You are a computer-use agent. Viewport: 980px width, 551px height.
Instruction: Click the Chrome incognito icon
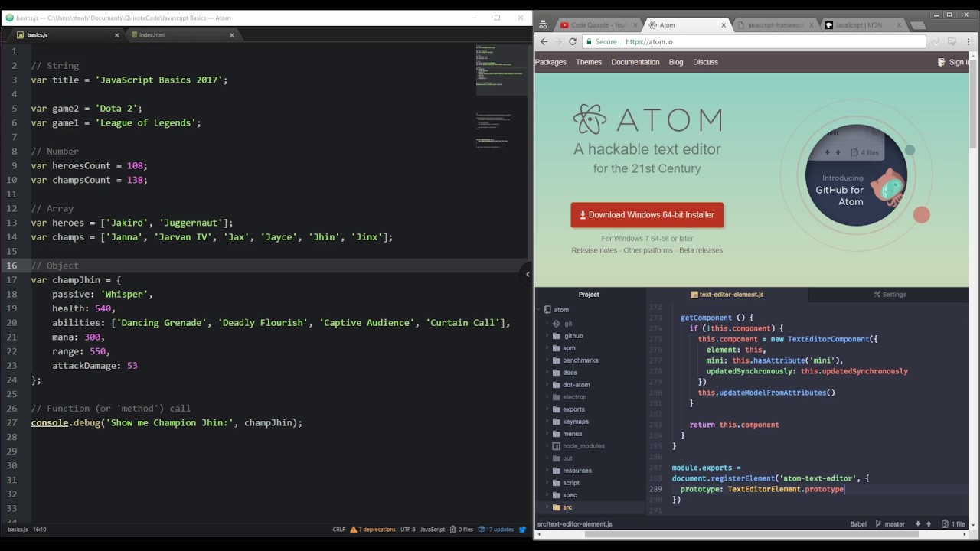543,25
